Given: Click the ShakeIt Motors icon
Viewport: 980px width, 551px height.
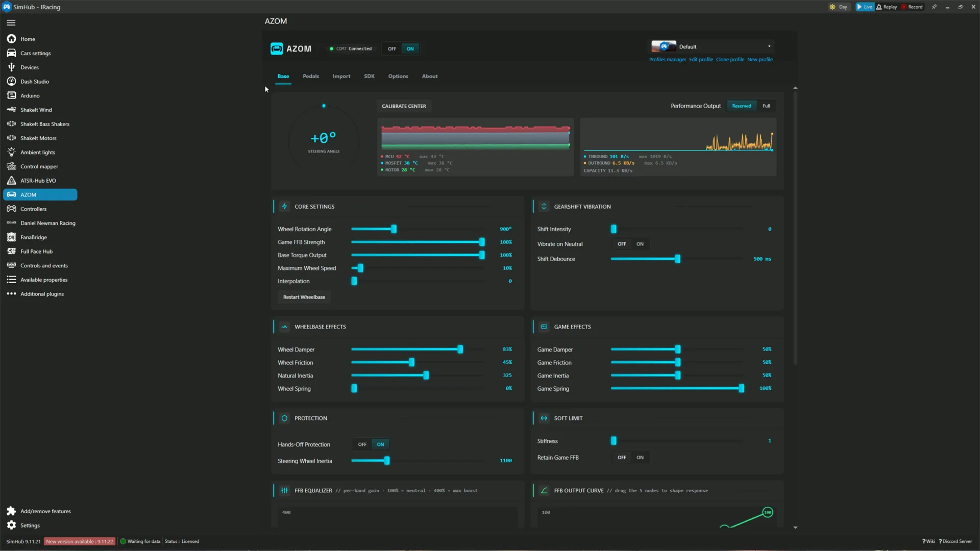Looking at the screenshot, I should (11, 138).
